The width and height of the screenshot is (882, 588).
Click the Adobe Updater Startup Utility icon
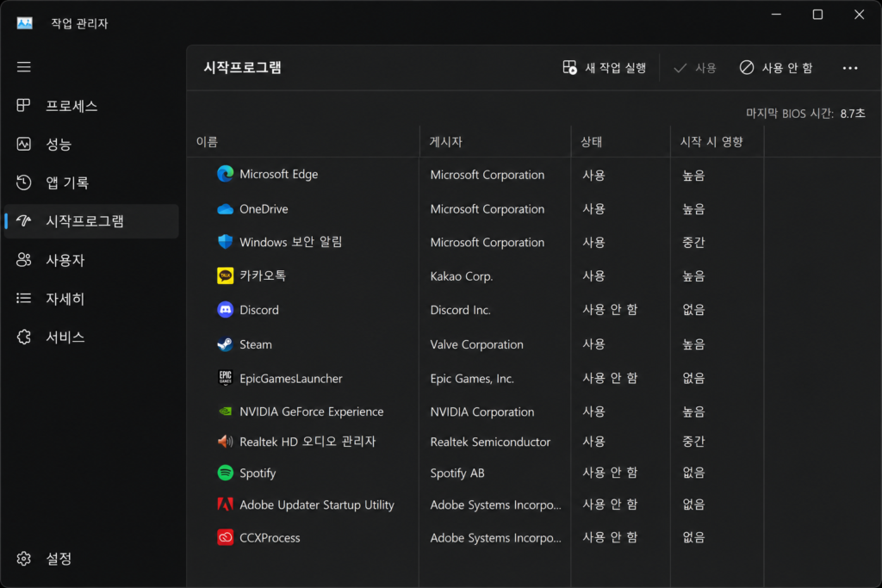pos(225,504)
